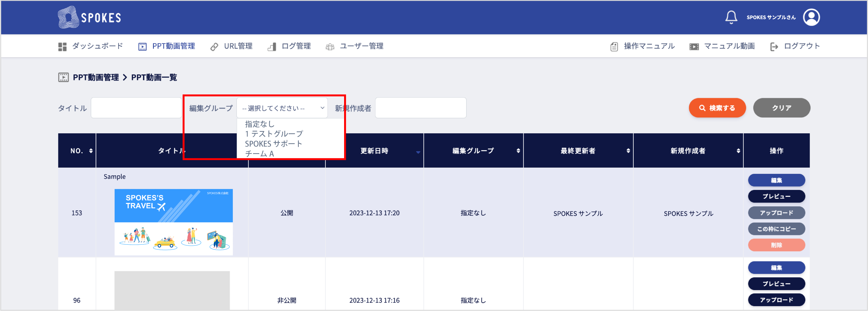Click the マニュアル動画 video icon
Viewport: 868px width, 311px height.
(694, 47)
